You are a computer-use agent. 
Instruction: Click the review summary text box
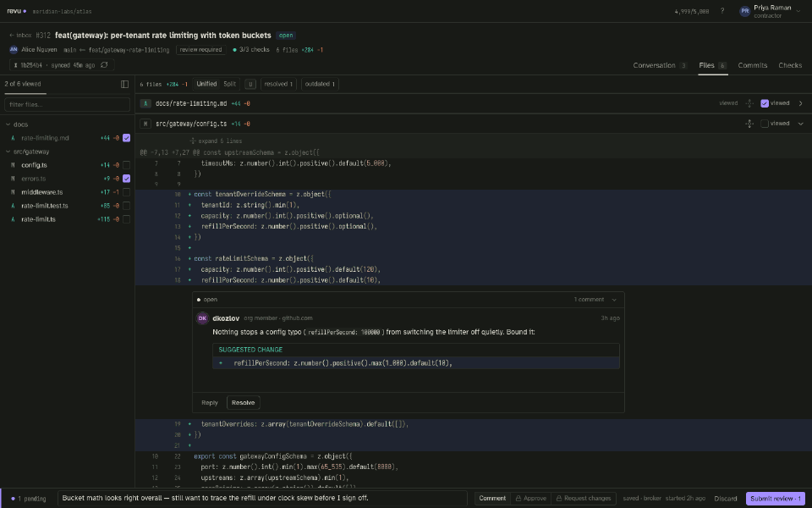click(x=262, y=498)
